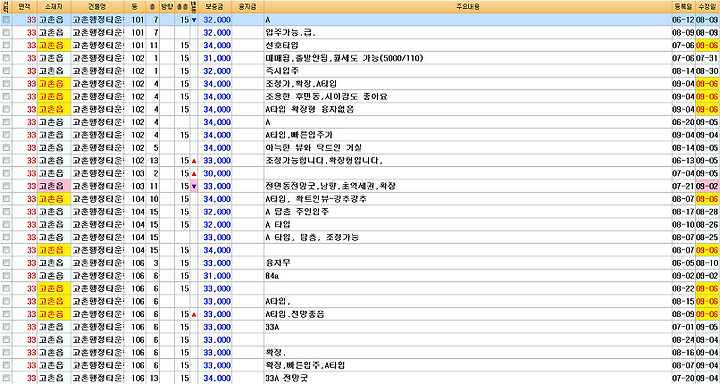The width and height of the screenshot is (720, 384).
Task: Click the 조용한 후면동 note cell
Action: point(327,97)
